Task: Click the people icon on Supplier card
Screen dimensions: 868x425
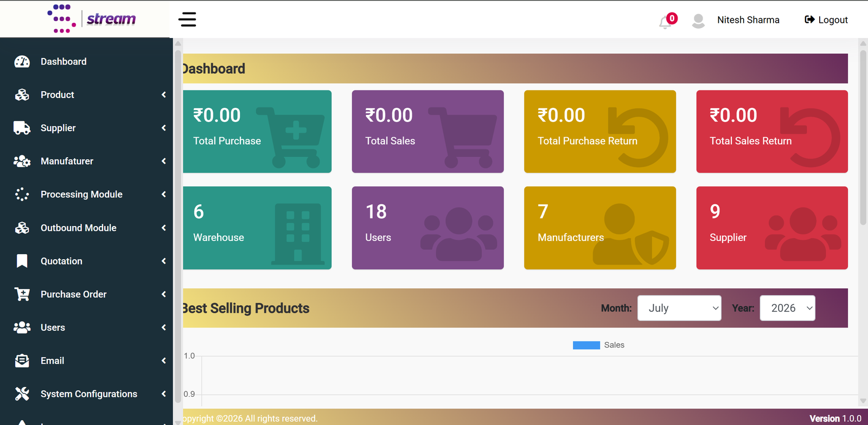Action: [803, 234]
